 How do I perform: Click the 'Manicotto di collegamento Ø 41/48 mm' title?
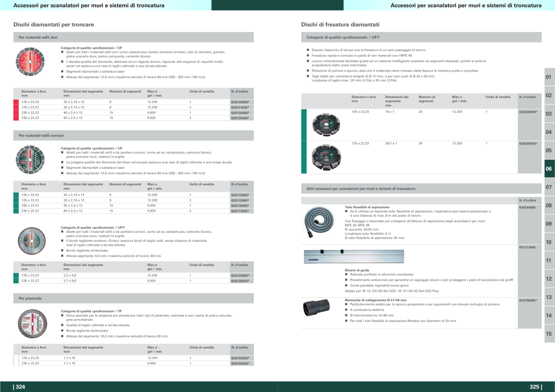[376, 300]
